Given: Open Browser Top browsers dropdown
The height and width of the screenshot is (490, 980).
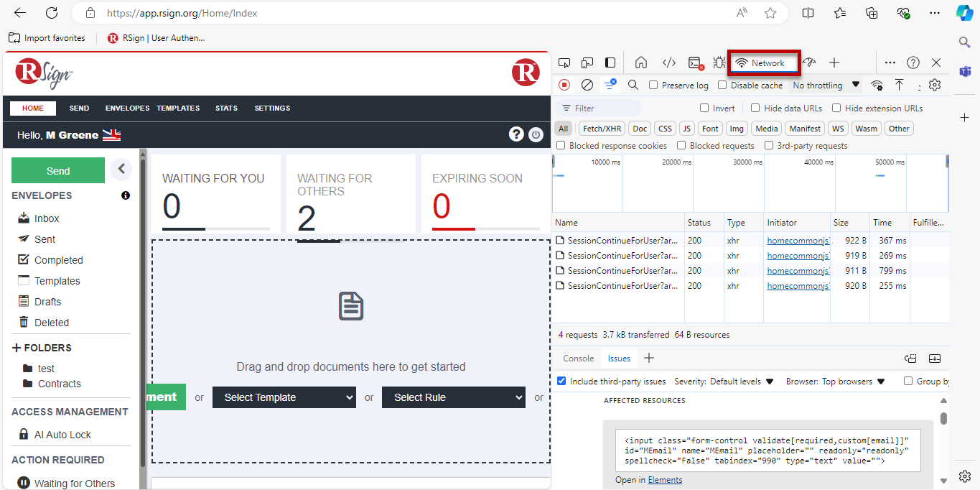Looking at the screenshot, I should 854,382.
